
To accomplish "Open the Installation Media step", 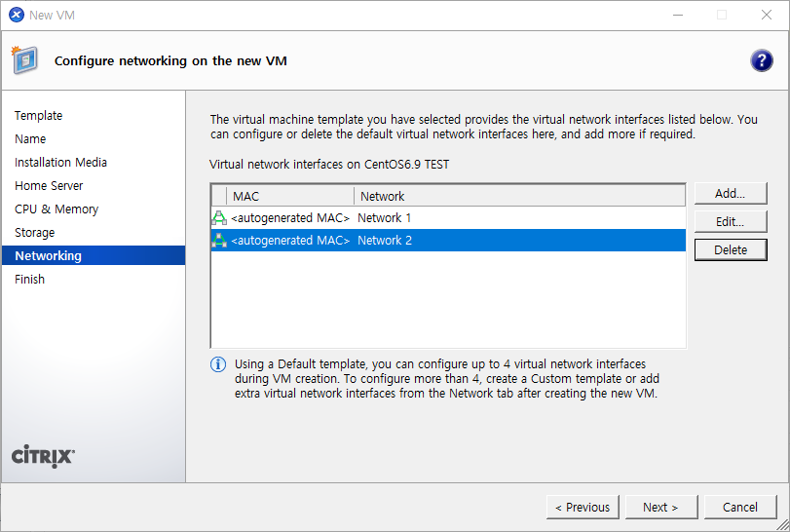I will coord(61,162).
